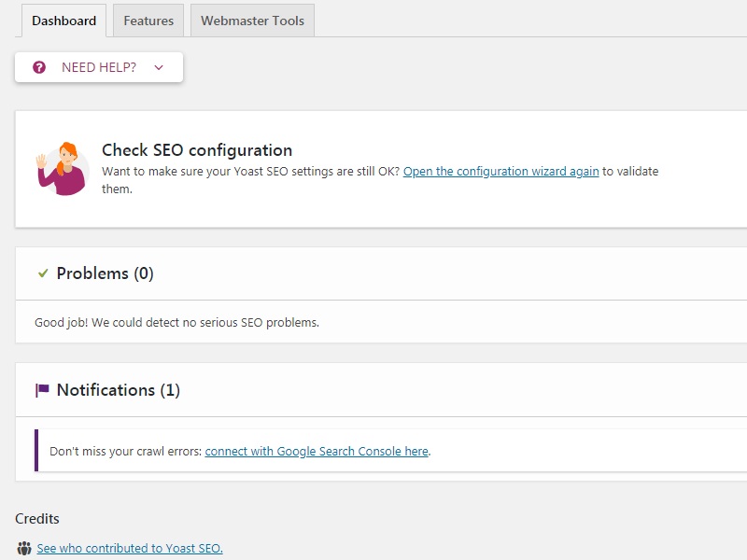This screenshot has height=560, width=747.
Task: Expand the NEED HELP dropdown chevron
Action: (x=159, y=67)
